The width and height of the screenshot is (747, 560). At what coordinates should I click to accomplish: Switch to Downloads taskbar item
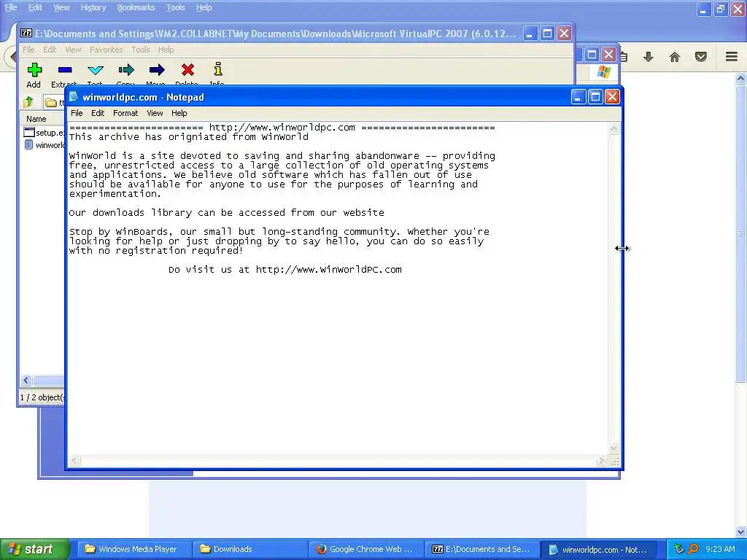point(249,549)
